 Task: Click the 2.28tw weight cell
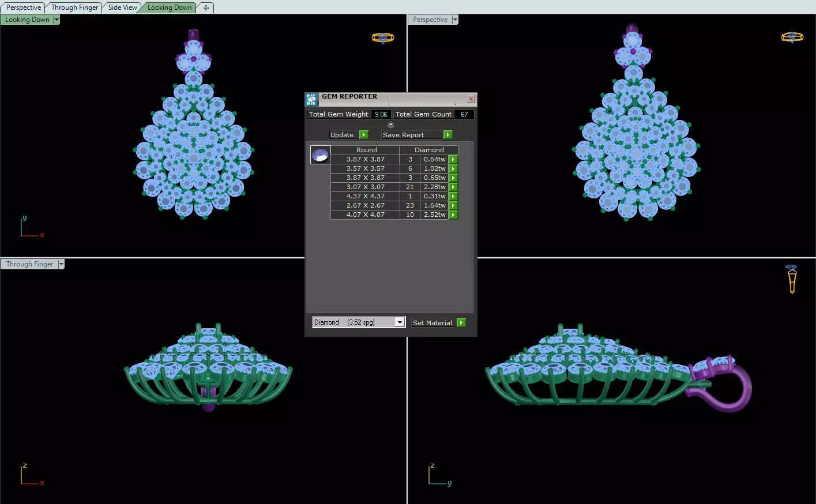(435, 187)
